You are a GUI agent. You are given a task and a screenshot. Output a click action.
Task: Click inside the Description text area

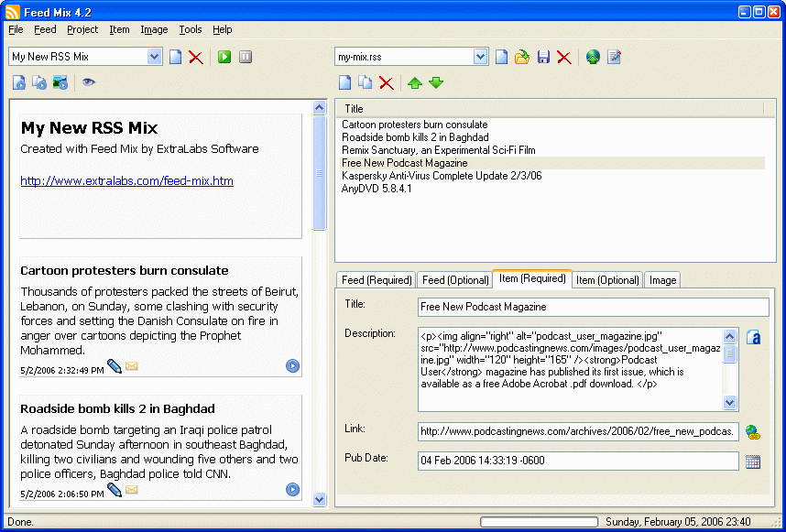571,370
